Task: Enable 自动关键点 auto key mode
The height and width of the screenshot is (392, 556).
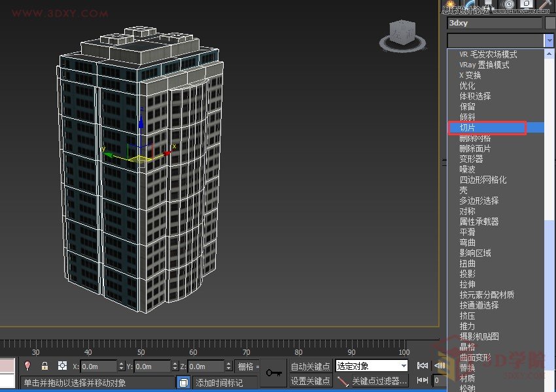Action: point(310,367)
